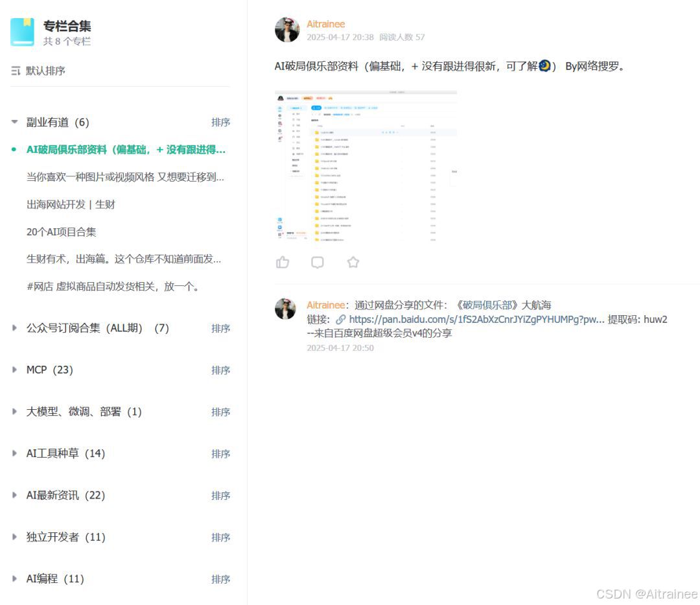Click the Aitrainee avatar at post top
700x605 pixels.
287,30
